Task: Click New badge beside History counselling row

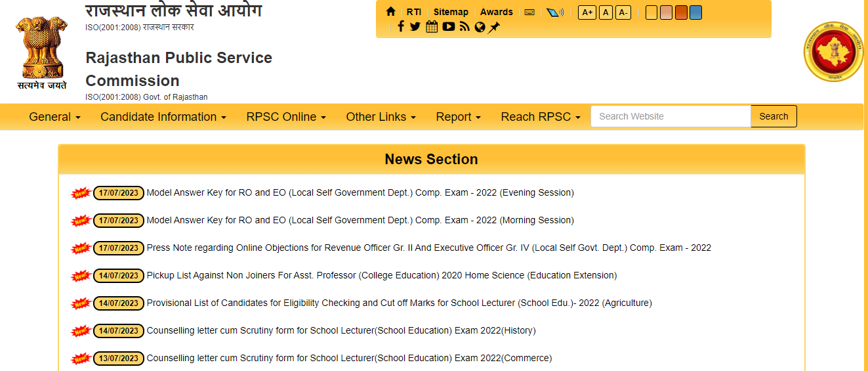Action: click(81, 331)
